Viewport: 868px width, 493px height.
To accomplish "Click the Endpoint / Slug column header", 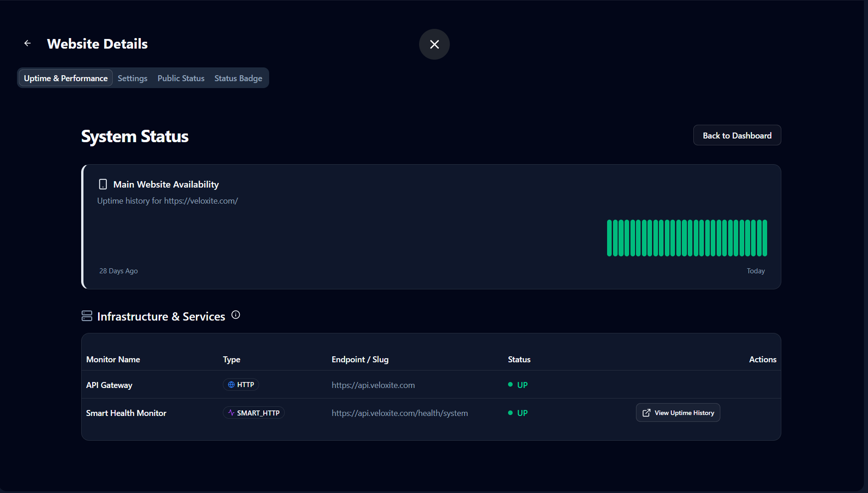I will (360, 360).
